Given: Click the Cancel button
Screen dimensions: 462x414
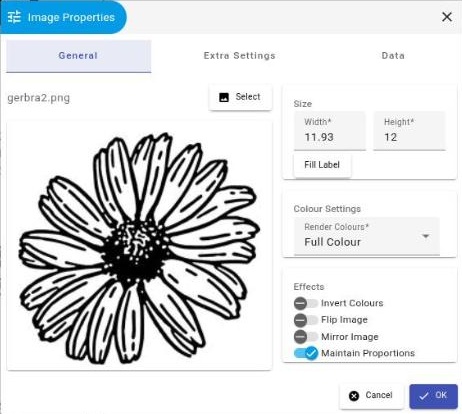Looking at the screenshot, I should click(x=371, y=396).
